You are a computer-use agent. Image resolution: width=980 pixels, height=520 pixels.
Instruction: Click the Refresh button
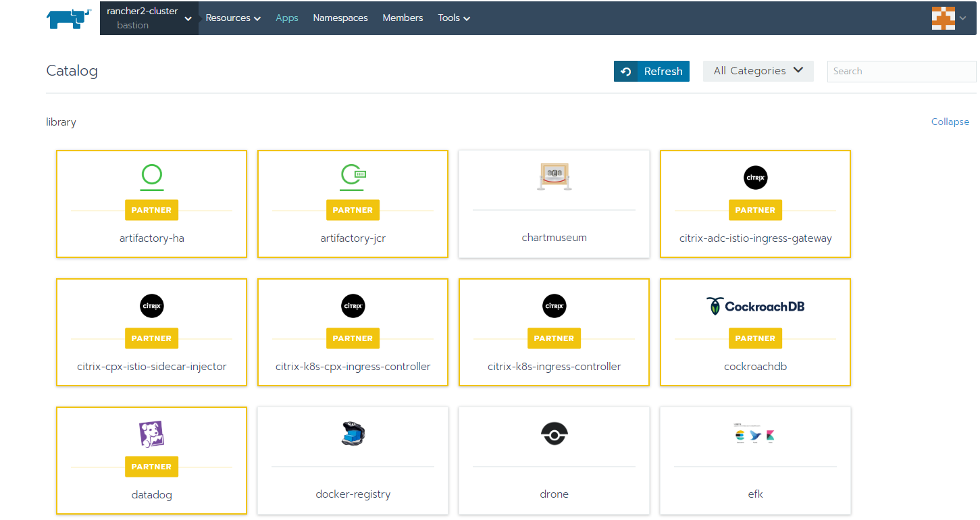coord(652,71)
